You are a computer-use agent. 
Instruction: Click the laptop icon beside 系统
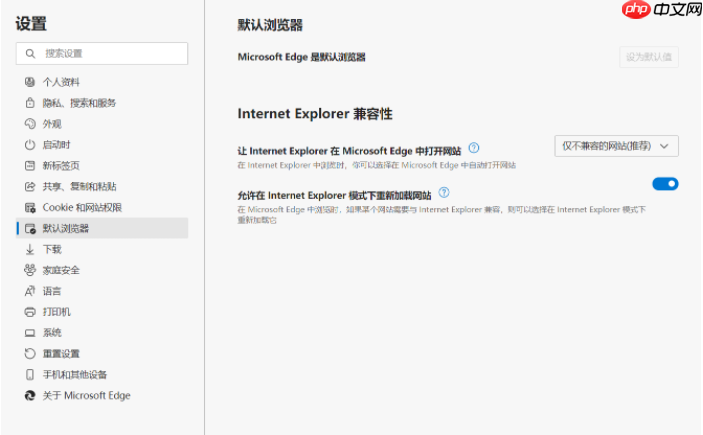coord(30,333)
